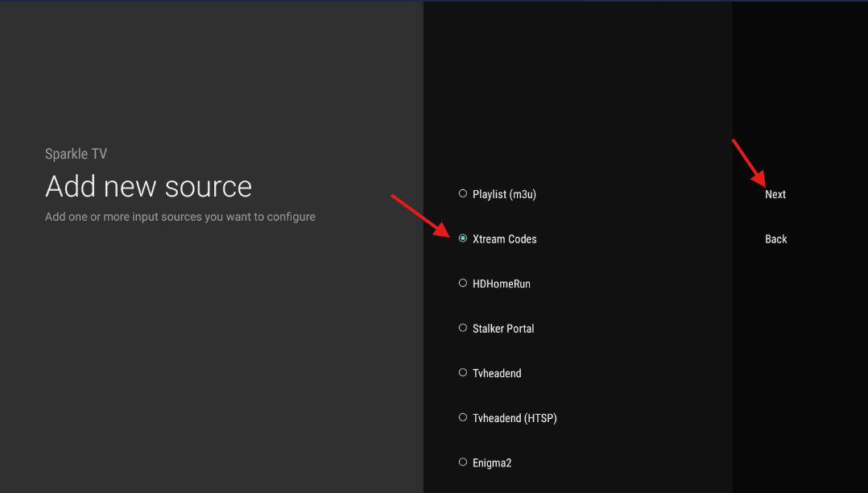Click the Next button
Viewport: 868px width, 493px height.
(775, 194)
